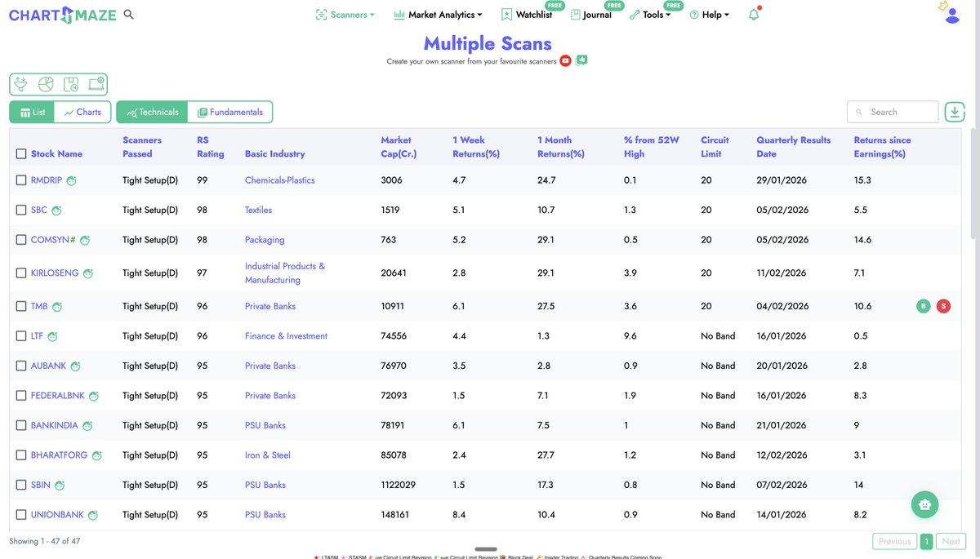
Task: Check the SBC row checkbox
Action: pos(21,210)
